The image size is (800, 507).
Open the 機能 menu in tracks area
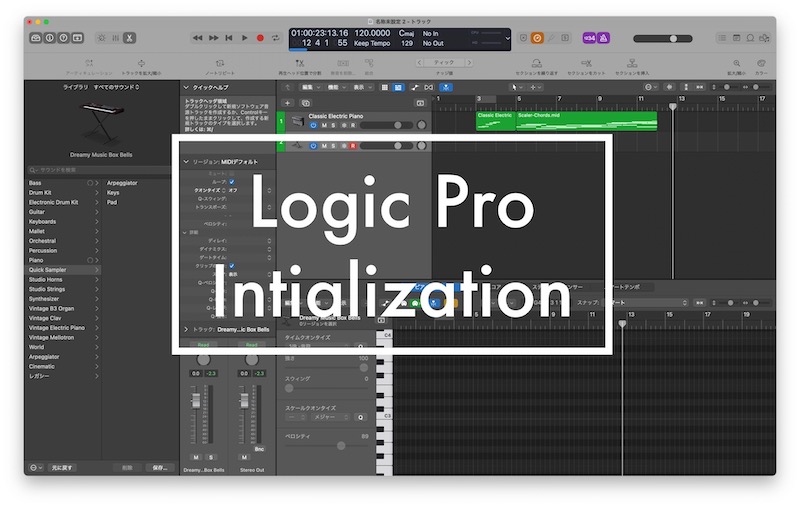(336, 87)
